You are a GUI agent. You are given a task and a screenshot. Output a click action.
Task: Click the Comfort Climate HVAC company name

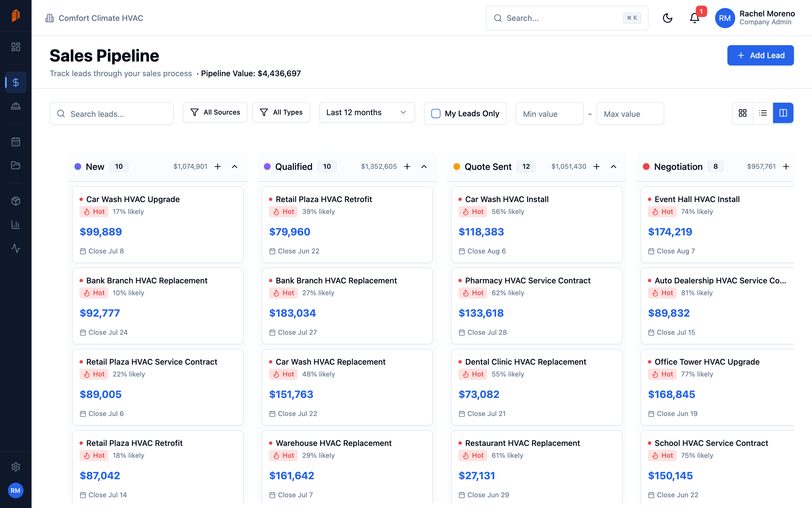point(101,18)
